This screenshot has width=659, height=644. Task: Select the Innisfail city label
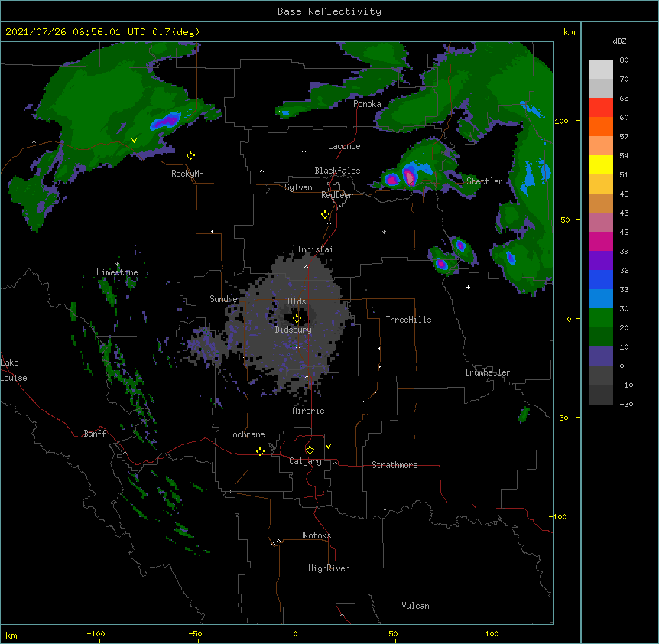coord(317,249)
